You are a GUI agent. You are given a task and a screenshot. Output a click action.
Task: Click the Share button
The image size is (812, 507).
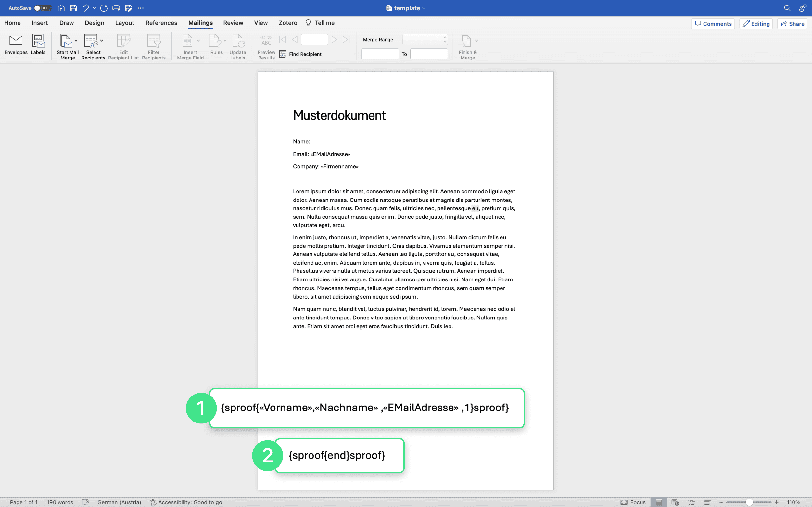click(792, 24)
